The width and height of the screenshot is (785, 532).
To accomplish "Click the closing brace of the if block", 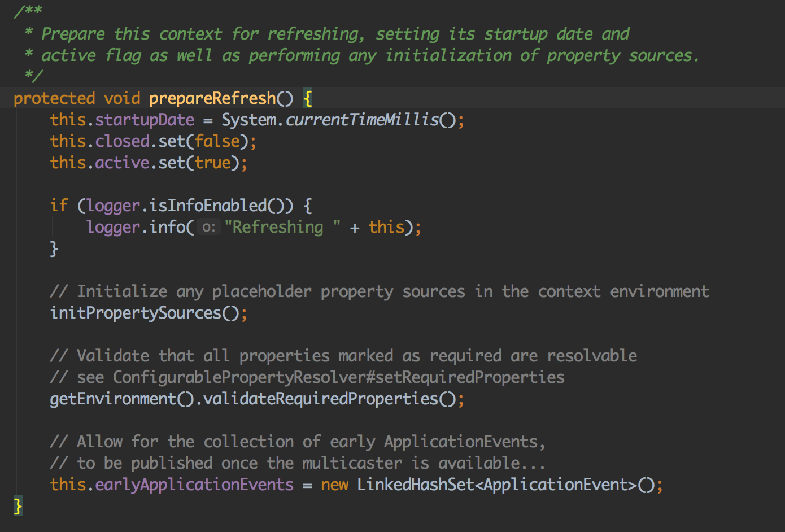I will pyautogui.click(x=54, y=248).
